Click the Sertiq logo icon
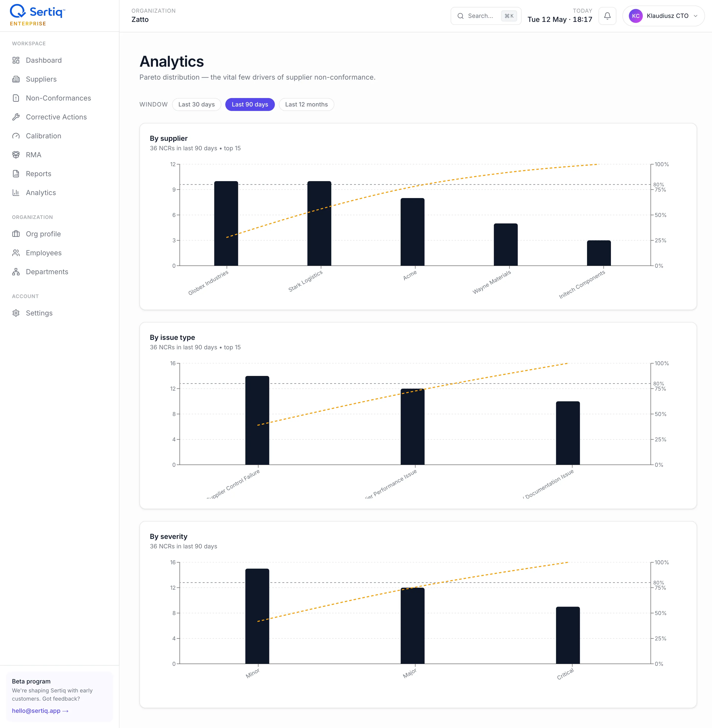The image size is (712, 728). click(x=18, y=11)
